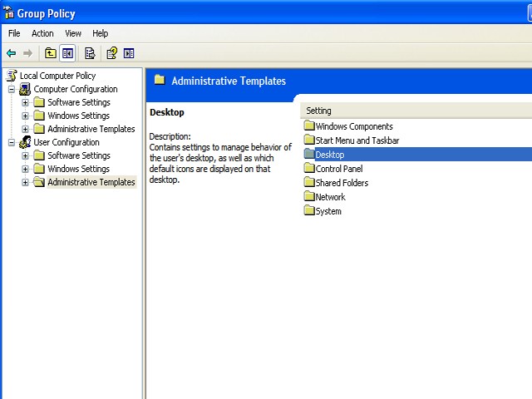Expand Administrative Templates under Computer Configuration

coord(25,130)
